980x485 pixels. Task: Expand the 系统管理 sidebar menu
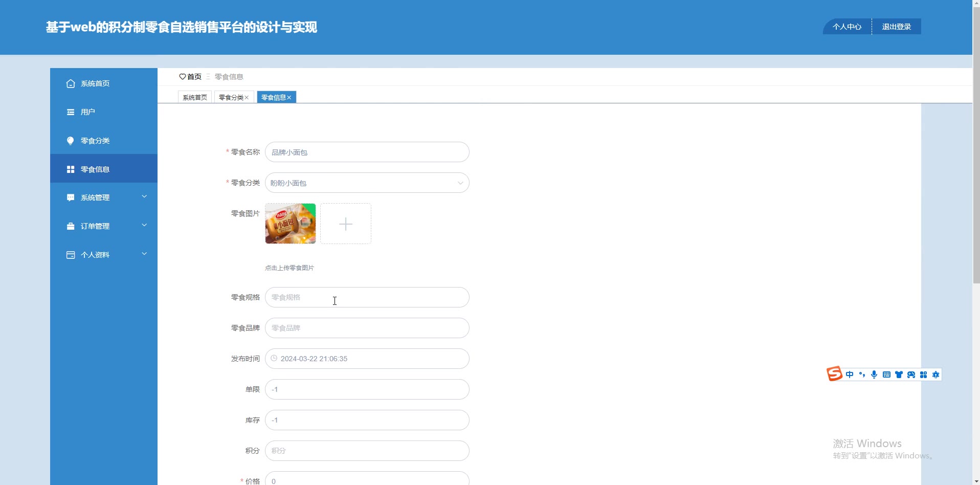pos(144,196)
